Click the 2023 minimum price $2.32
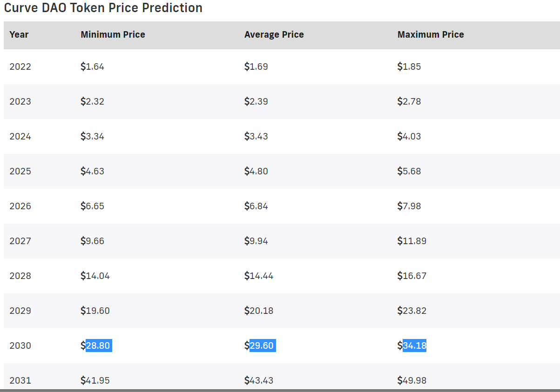 (x=92, y=101)
